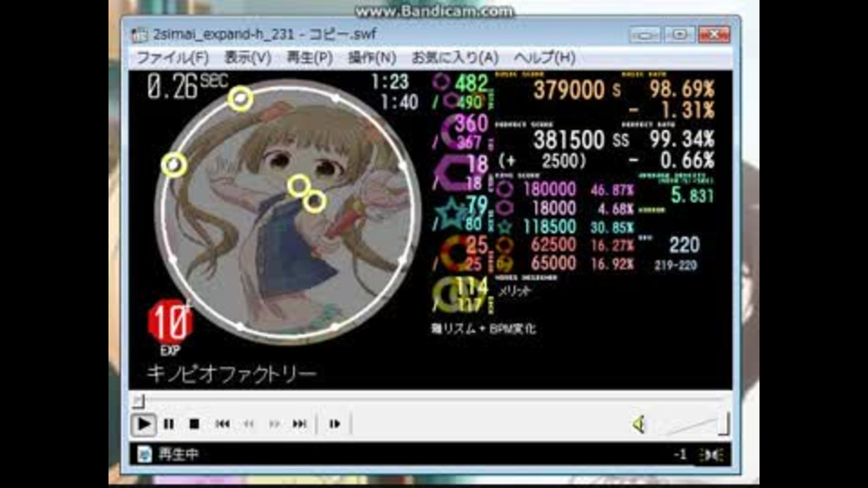868x488 pixels.
Task: Open the お気に入り(A) menu
Action: pos(455,58)
